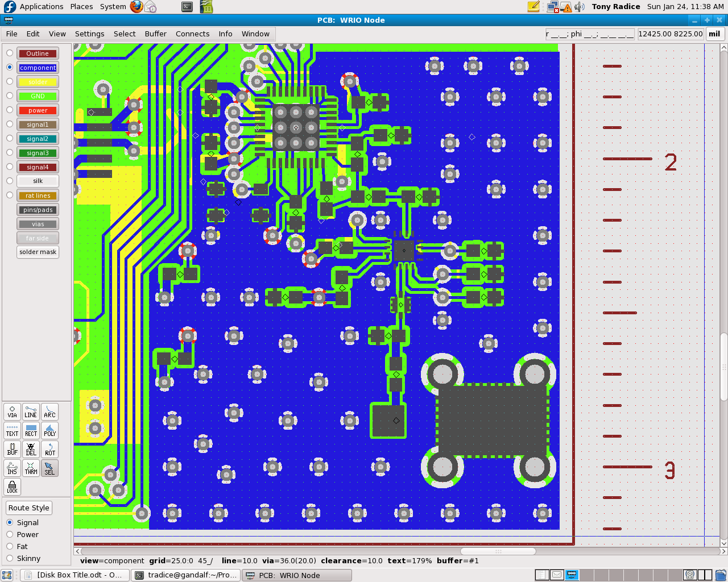The height and width of the screenshot is (582, 728).
Task: Choose the Skinny route style
Action: (10, 558)
